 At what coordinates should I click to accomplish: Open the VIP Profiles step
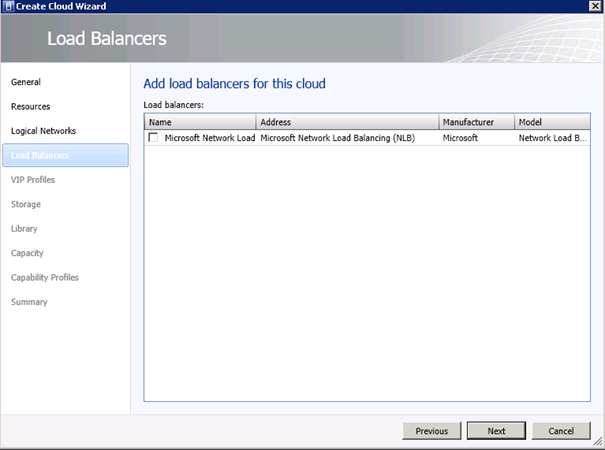pyautogui.click(x=33, y=180)
